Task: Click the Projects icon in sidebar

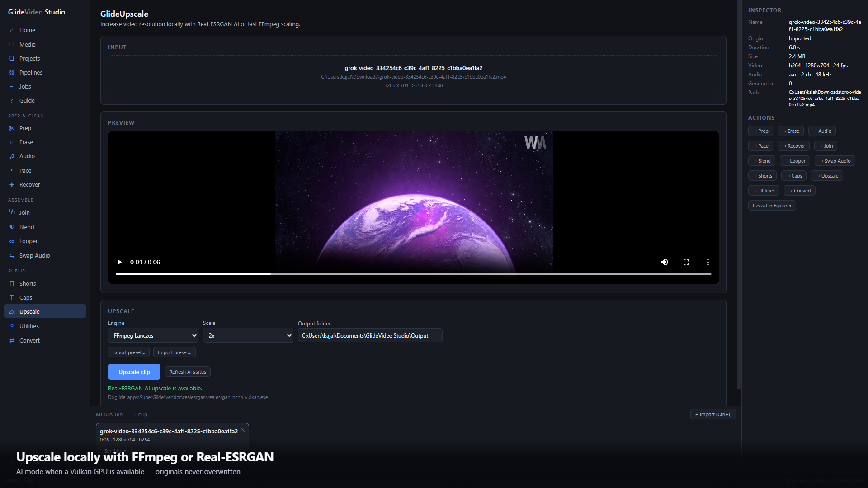Action: click(12, 58)
